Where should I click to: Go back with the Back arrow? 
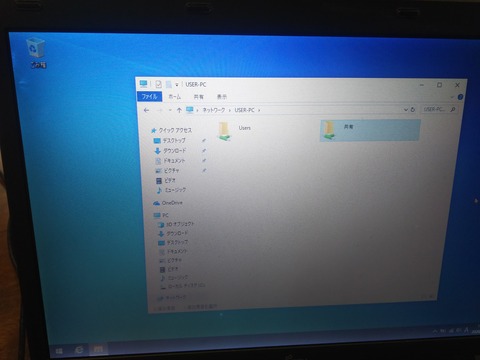coord(146,110)
